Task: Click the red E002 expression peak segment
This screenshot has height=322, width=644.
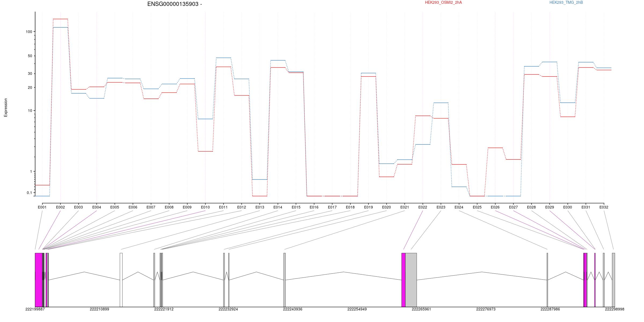Action: 60,19
